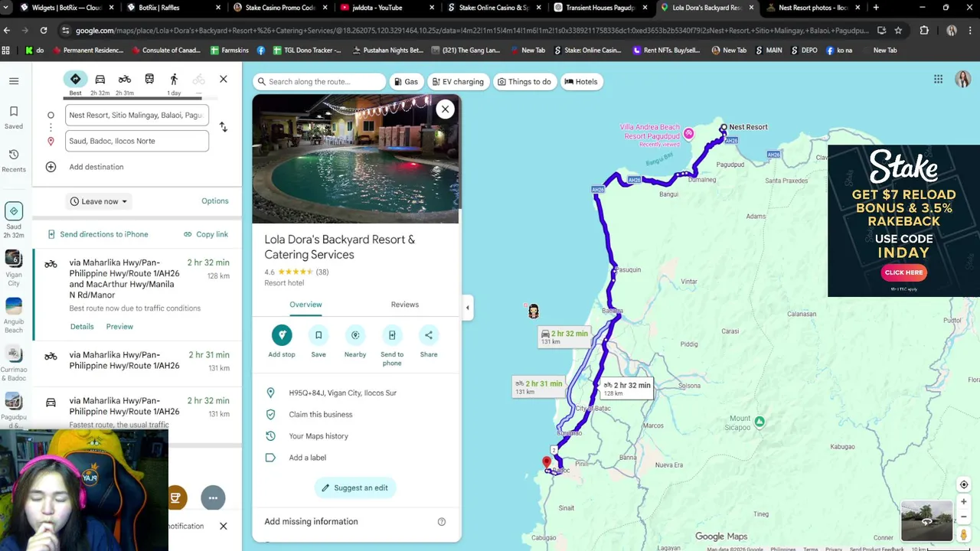Click Suggest an edit
This screenshot has height=551, width=980.
(x=354, y=487)
